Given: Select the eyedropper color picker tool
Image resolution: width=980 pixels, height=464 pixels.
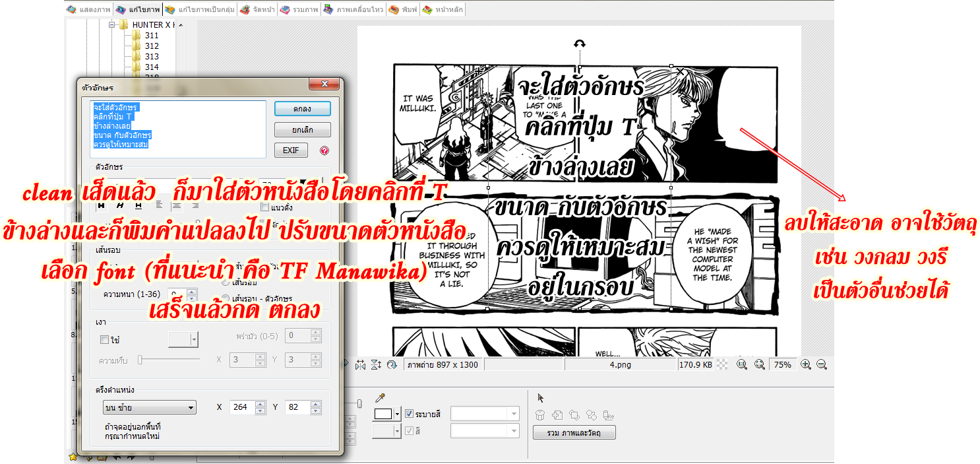Looking at the screenshot, I should tap(380, 398).
